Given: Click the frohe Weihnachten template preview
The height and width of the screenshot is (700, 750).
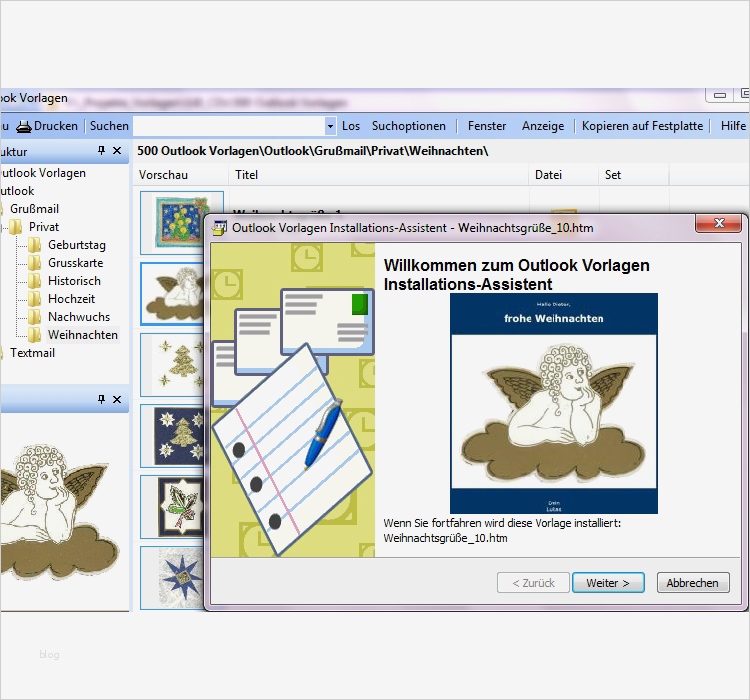Looking at the screenshot, I should click(x=554, y=403).
